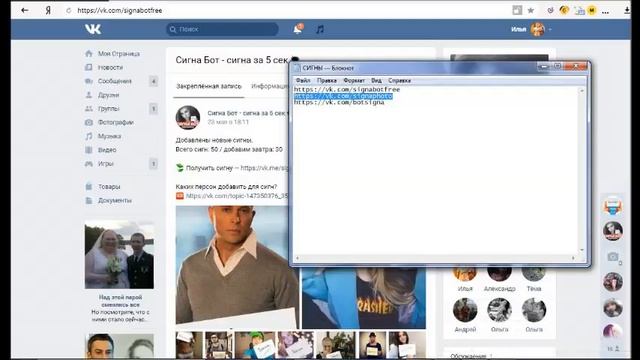
Task: Click highlighted line https://vk.com/signaphoto in Notepad
Action: (x=343, y=96)
